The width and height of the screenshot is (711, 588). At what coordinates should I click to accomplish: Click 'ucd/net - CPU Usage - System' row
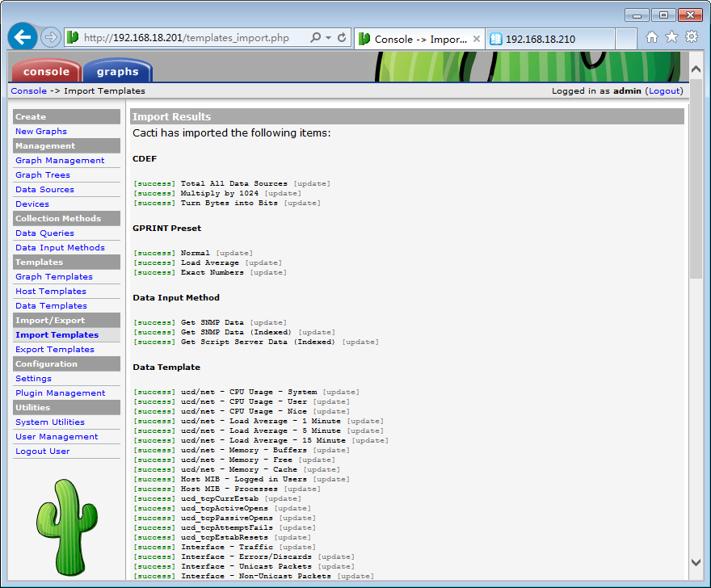coord(246,392)
